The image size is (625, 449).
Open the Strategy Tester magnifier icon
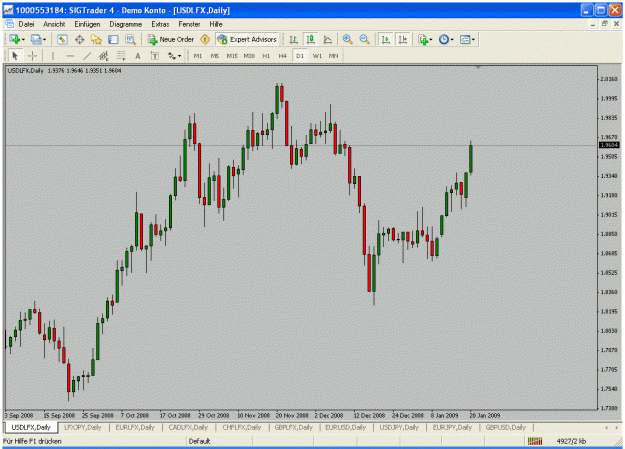click(130, 39)
